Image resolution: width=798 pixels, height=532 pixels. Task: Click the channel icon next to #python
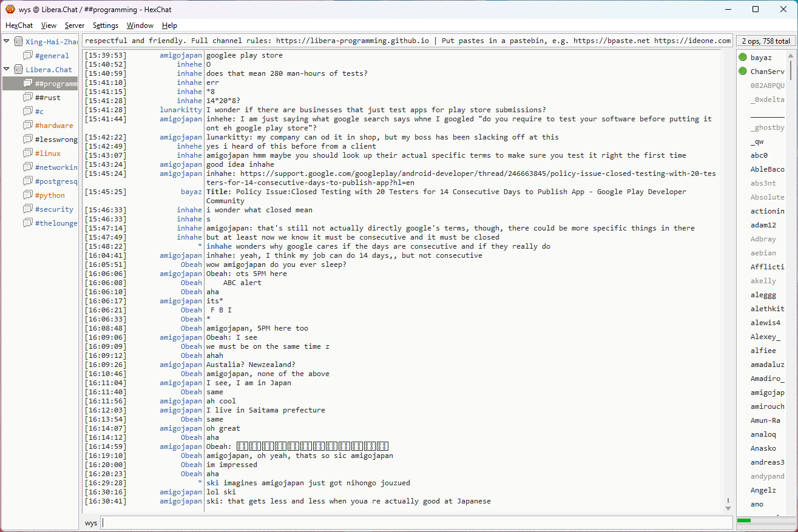pos(27,195)
